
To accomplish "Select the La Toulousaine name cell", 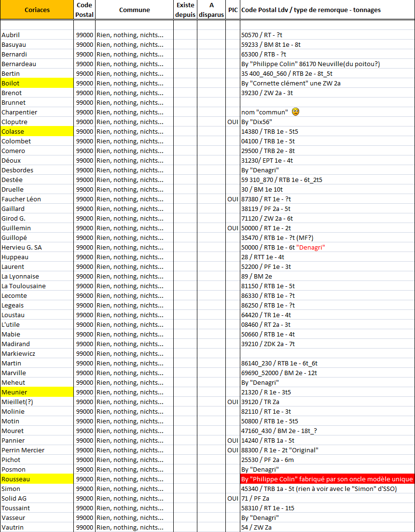I will point(37,286).
